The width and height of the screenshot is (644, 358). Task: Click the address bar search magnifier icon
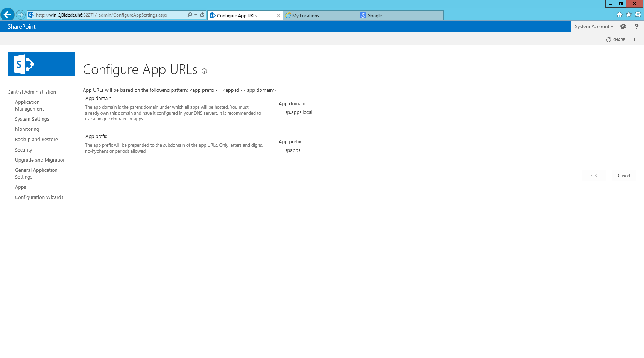[190, 15]
